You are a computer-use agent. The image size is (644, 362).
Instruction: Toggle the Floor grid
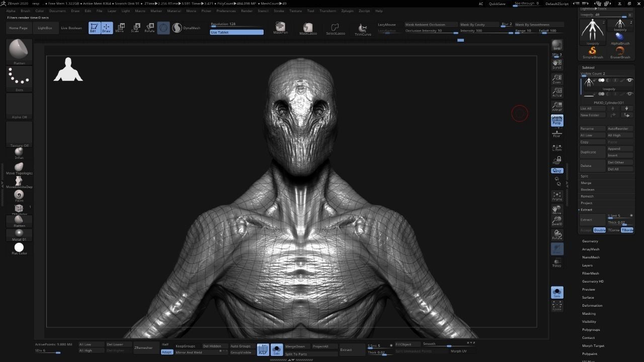click(x=556, y=134)
